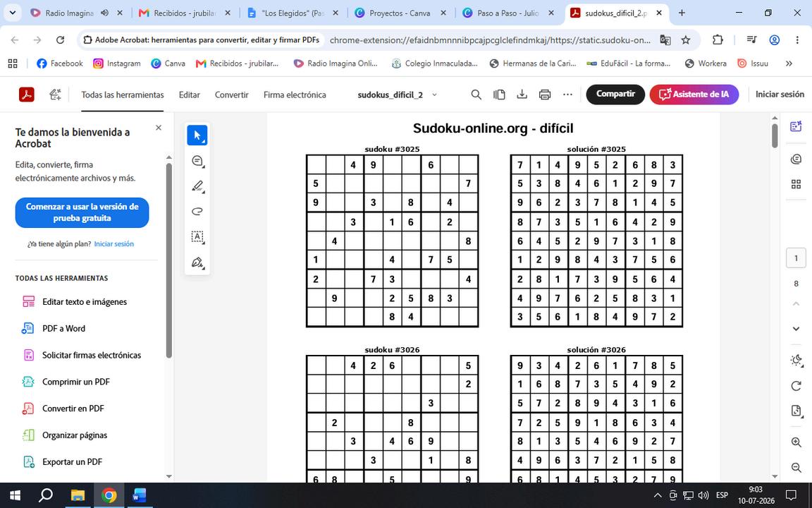The width and height of the screenshot is (812, 508).
Task: Select the freehand draw loop tool
Action: click(x=197, y=211)
